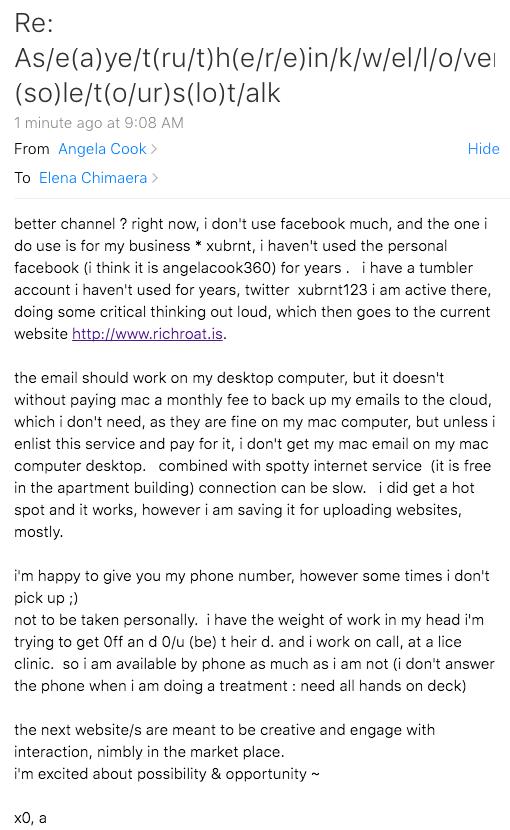
Task: Click the 'From' field label
Action: point(32,149)
